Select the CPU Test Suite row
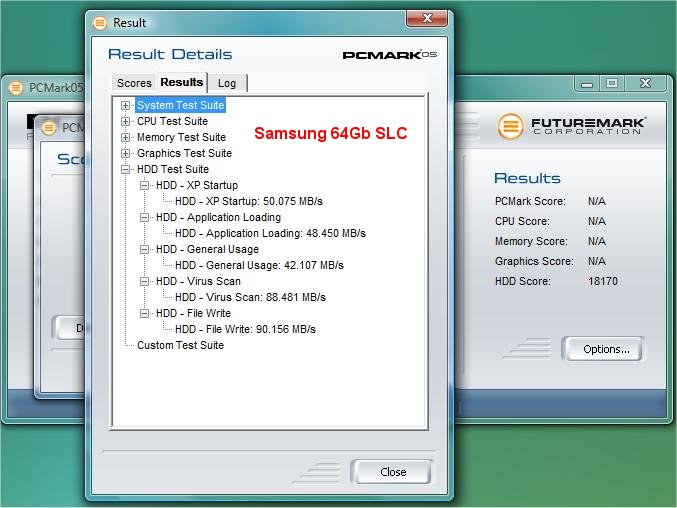This screenshot has height=508, width=677. point(172,121)
